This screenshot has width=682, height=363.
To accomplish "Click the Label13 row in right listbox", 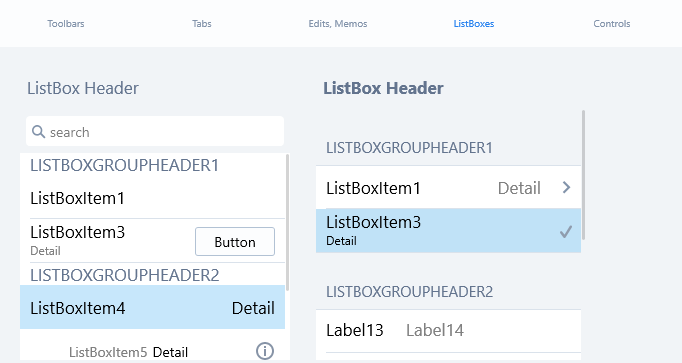I will [448, 330].
